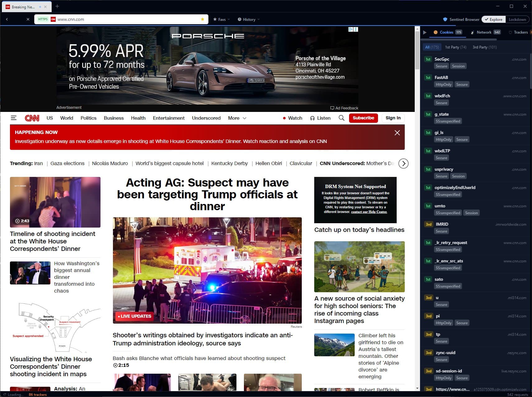This screenshot has width=532, height=397.
Task: Click the Session tag on the usprivacy cookie
Action: [458, 176]
